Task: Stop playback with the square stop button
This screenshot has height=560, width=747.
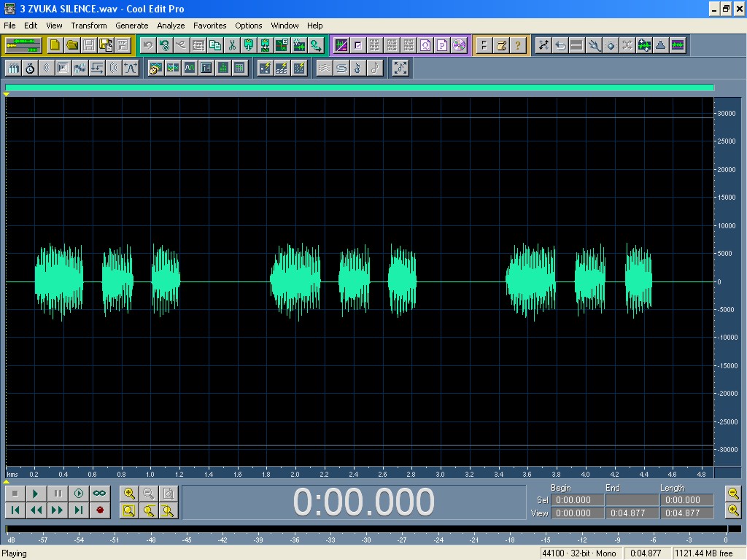Action: click(x=15, y=494)
